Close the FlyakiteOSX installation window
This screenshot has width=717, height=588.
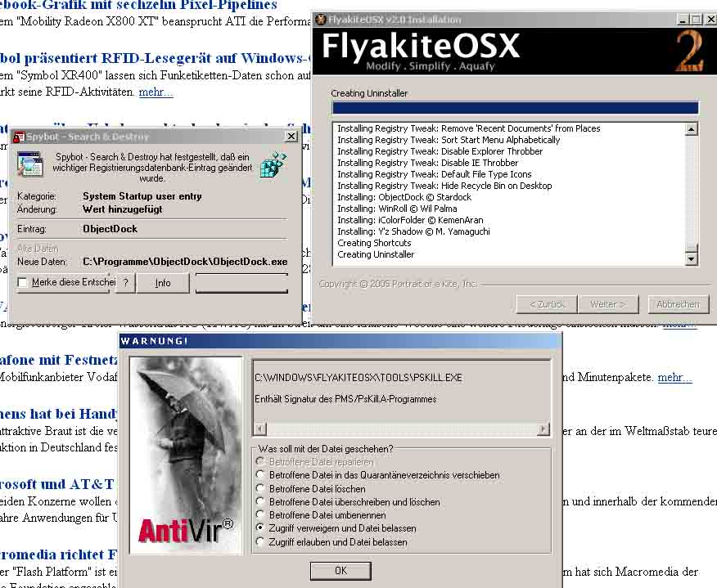(x=710, y=20)
